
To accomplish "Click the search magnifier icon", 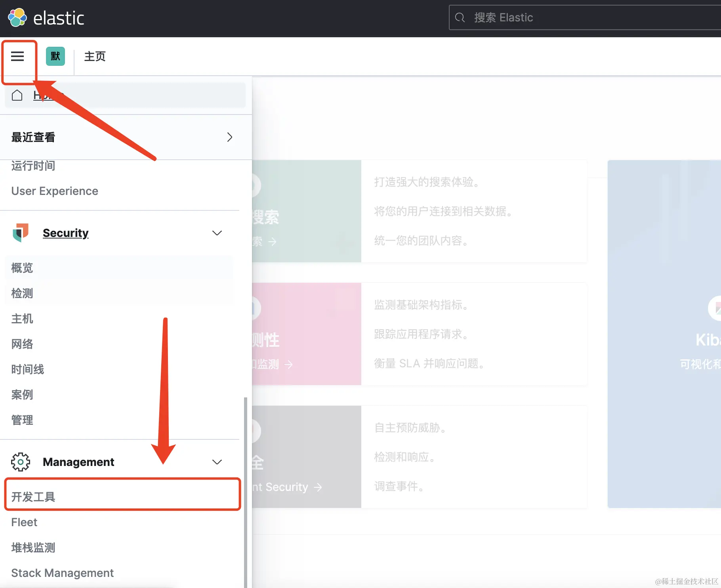I will pos(460,17).
